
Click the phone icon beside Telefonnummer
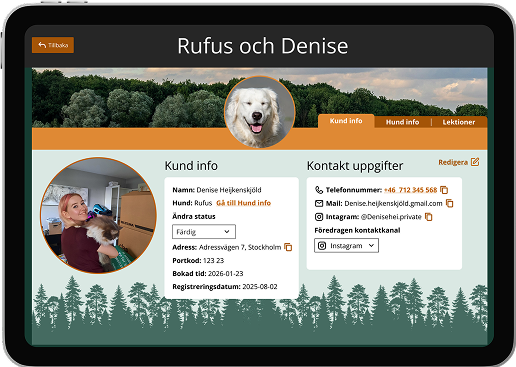pyautogui.click(x=319, y=190)
